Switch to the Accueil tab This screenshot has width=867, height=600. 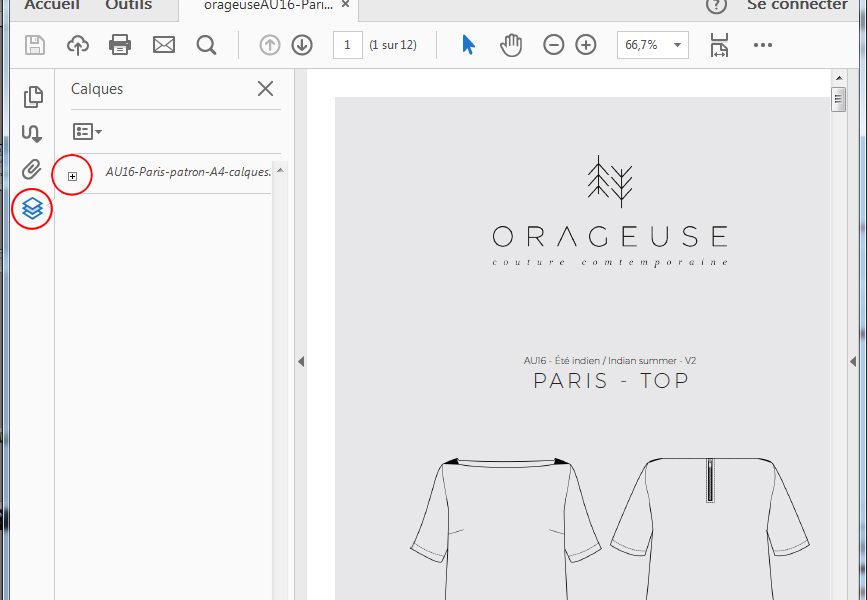[x=51, y=5]
